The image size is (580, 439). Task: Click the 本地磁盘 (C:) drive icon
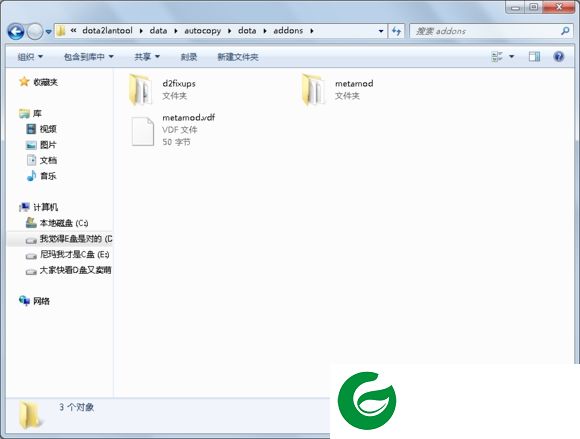(31, 222)
